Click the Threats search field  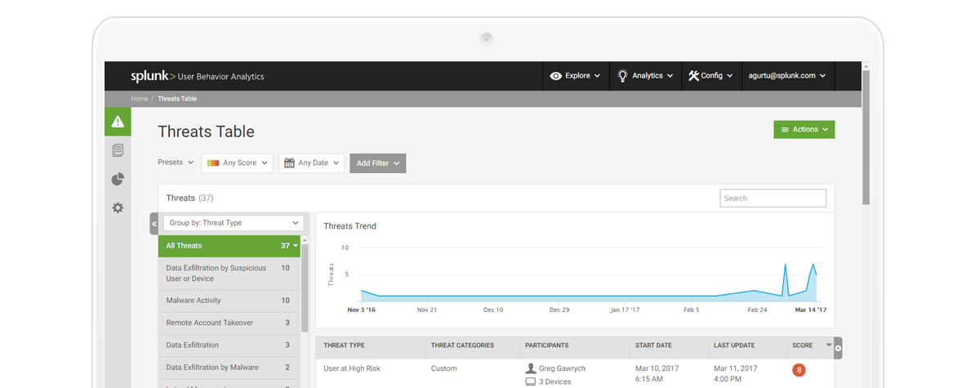coord(773,198)
